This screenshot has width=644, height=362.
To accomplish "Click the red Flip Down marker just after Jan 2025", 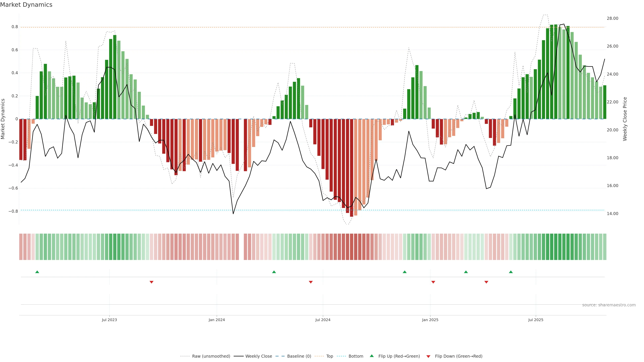I will 433,282.
